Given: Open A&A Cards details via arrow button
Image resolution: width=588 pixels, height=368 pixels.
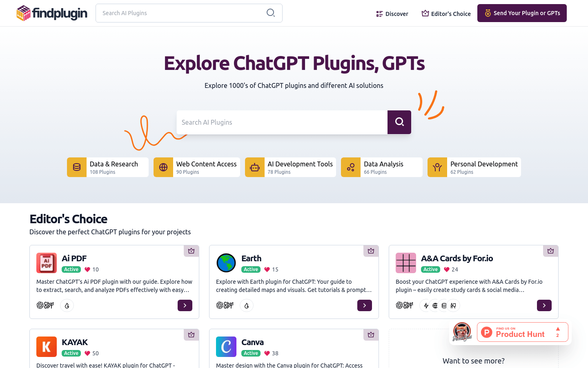Looking at the screenshot, I should 544,305.
